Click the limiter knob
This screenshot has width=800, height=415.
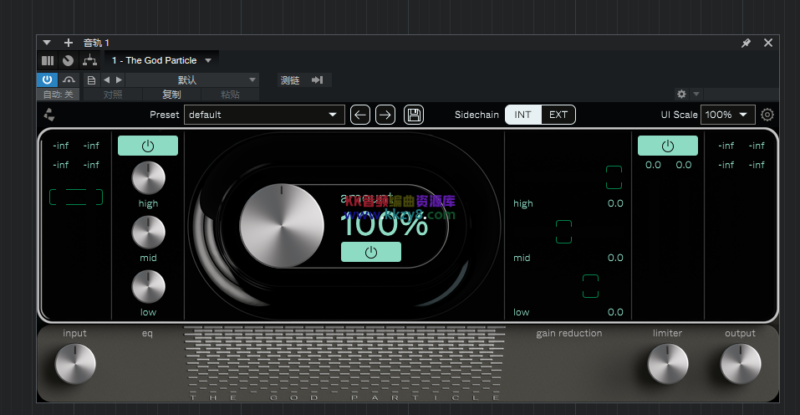point(668,364)
